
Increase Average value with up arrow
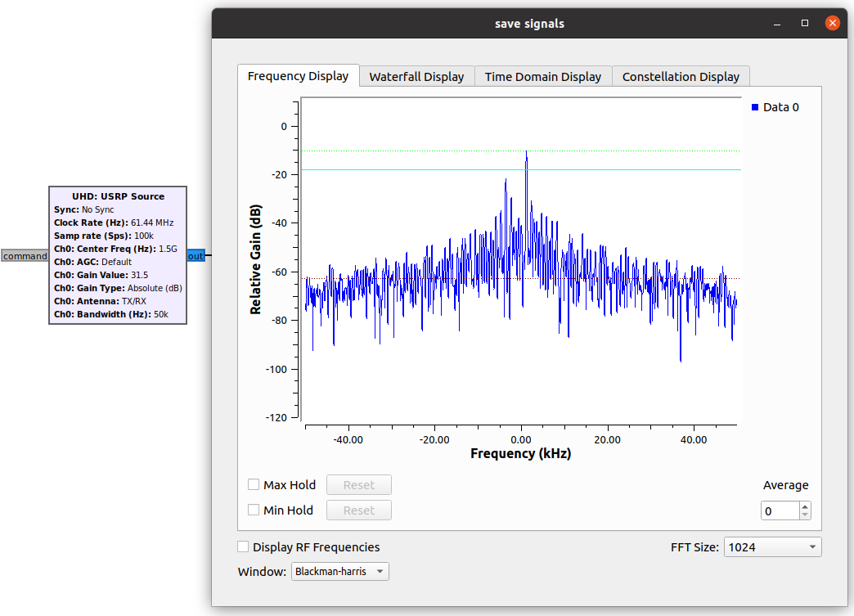(x=805, y=506)
